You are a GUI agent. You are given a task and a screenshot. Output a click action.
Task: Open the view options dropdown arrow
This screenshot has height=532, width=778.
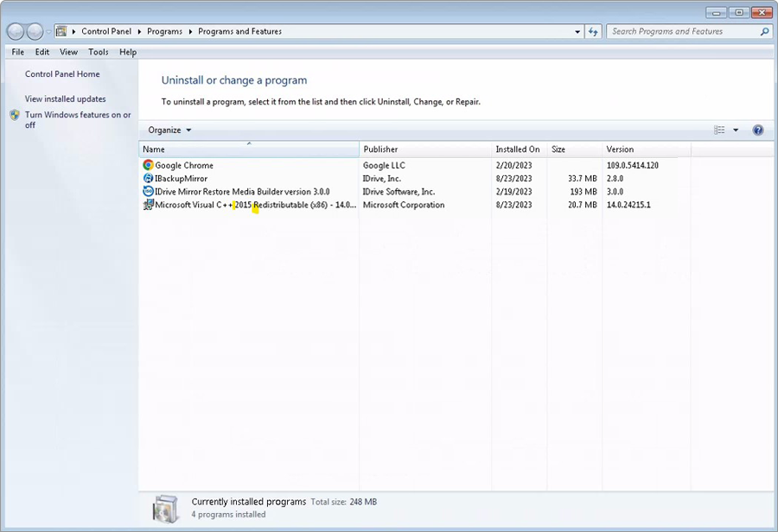click(736, 130)
